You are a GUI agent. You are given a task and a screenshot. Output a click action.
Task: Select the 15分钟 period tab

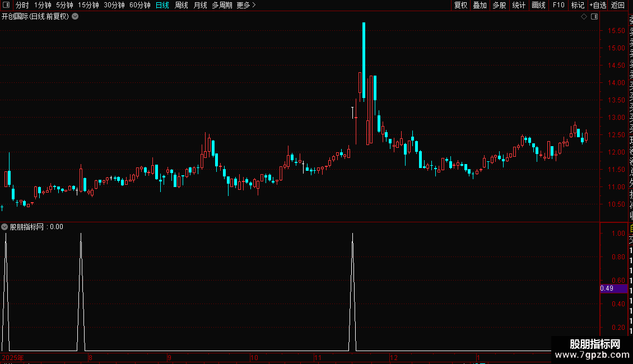pyautogui.click(x=88, y=5)
